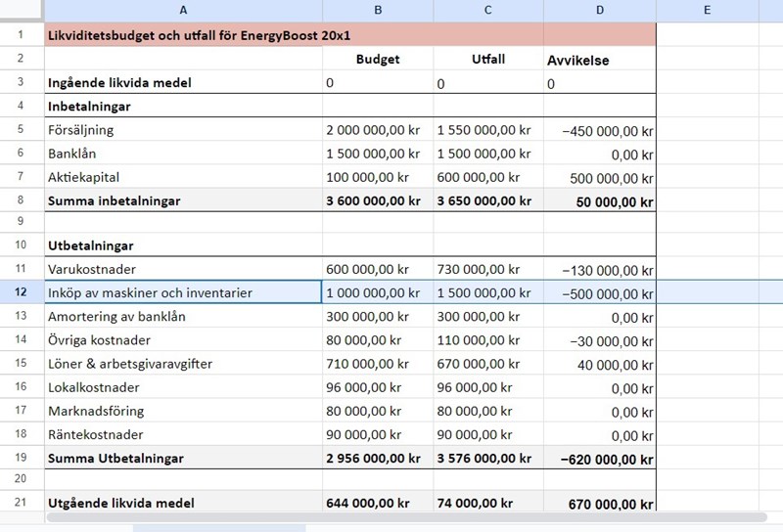Image resolution: width=783 pixels, height=532 pixels.
Task: Select row 21 using its row header
Action: tap(21, 503)
